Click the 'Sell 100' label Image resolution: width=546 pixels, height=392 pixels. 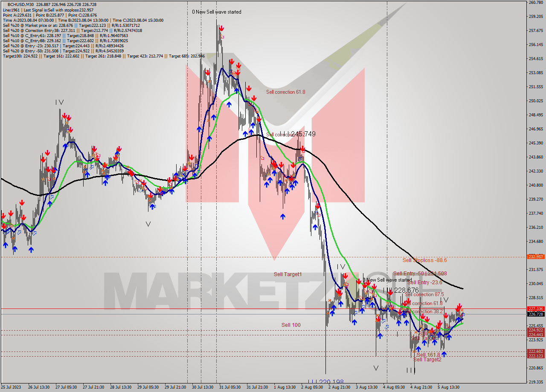point(291,325)
